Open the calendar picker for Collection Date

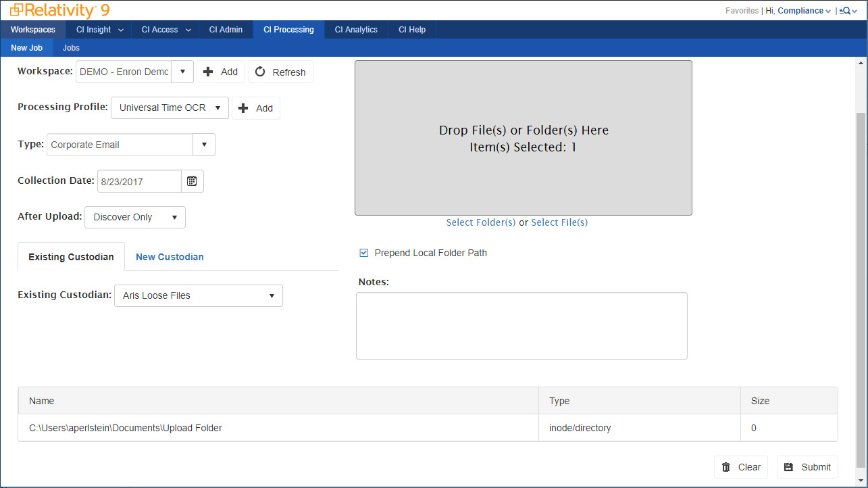coord(192,181)
